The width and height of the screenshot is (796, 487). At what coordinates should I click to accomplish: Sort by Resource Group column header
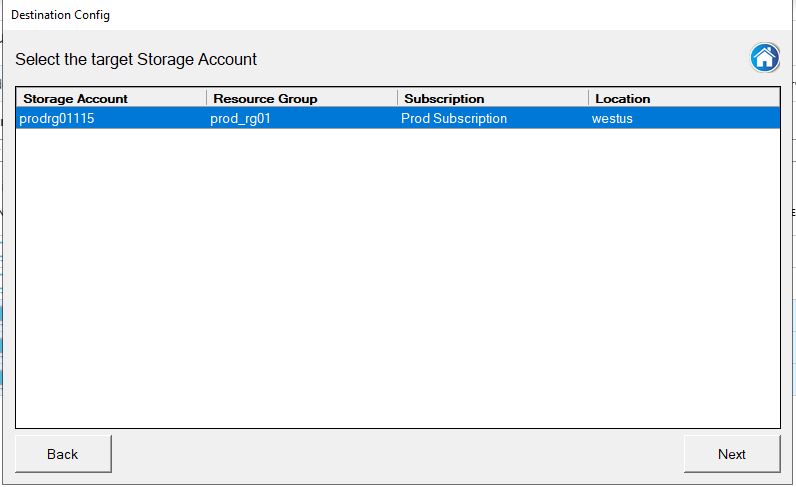(302, 98)
